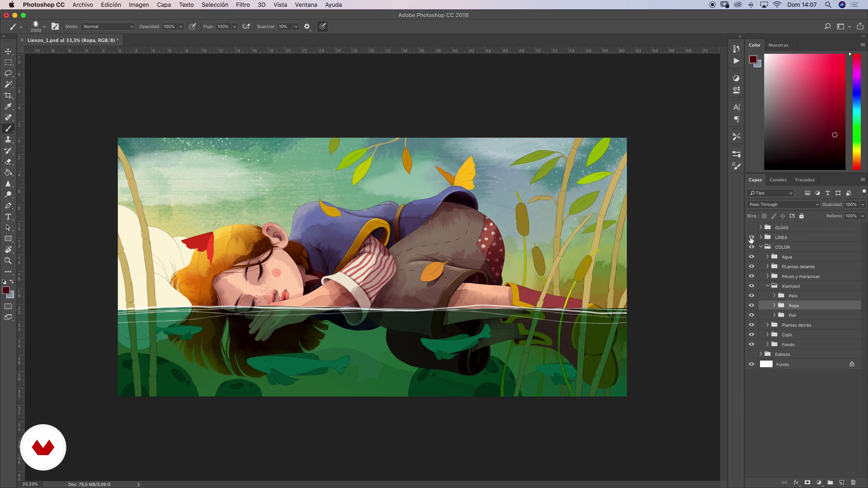
Task: Click the Lasso tool
Action: click(x=8, y=73)
